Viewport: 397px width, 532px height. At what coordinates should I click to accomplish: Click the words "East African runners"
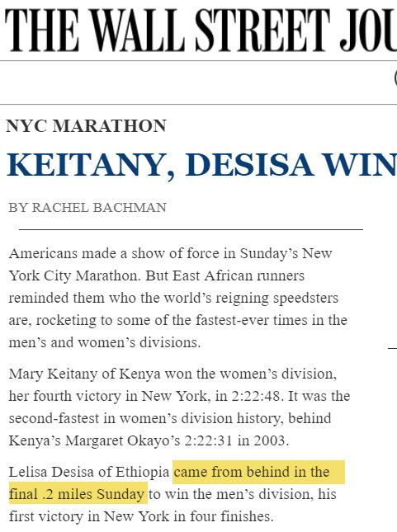[x=239, y=275]
